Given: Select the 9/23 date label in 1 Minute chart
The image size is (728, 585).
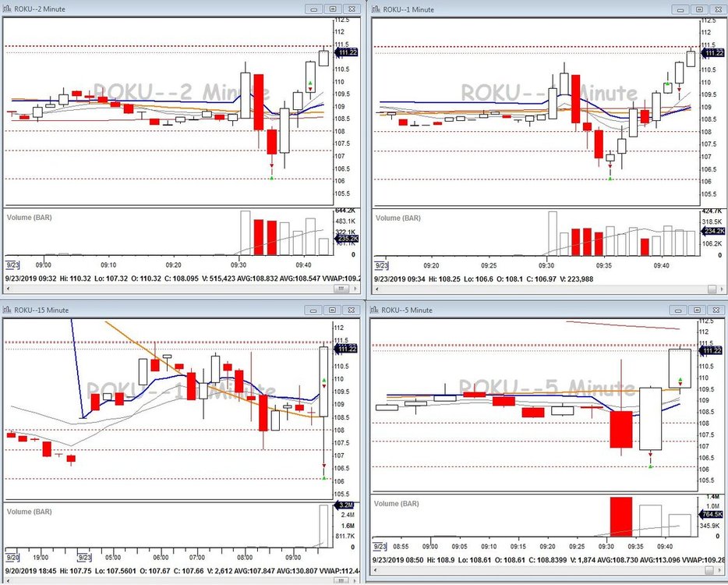Looking at the screenshot, I should 381,265.
